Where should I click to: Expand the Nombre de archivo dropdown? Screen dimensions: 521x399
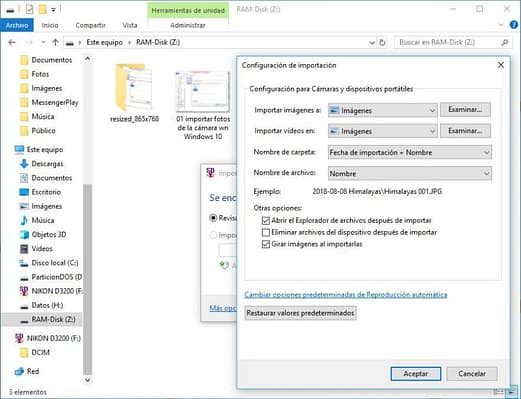click(410, 173)
